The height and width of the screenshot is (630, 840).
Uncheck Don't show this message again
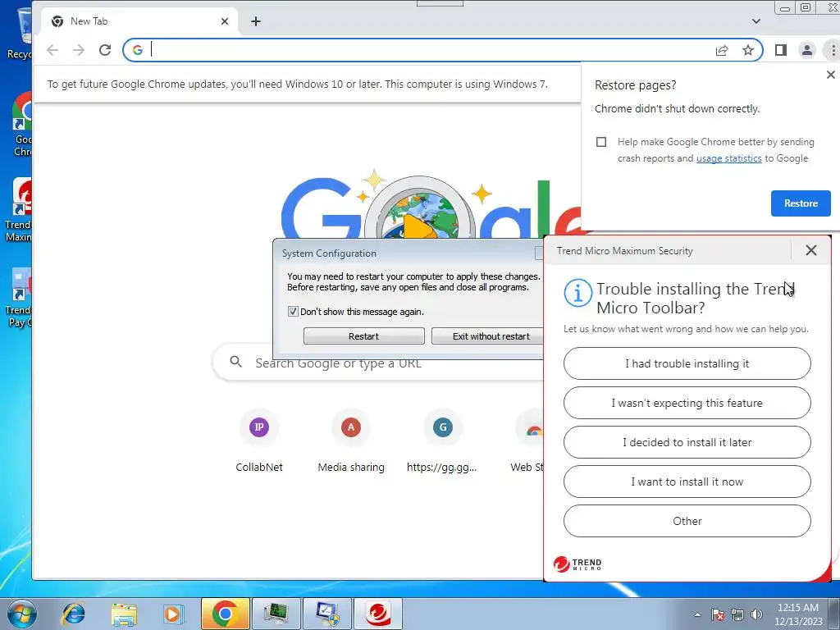293,311
